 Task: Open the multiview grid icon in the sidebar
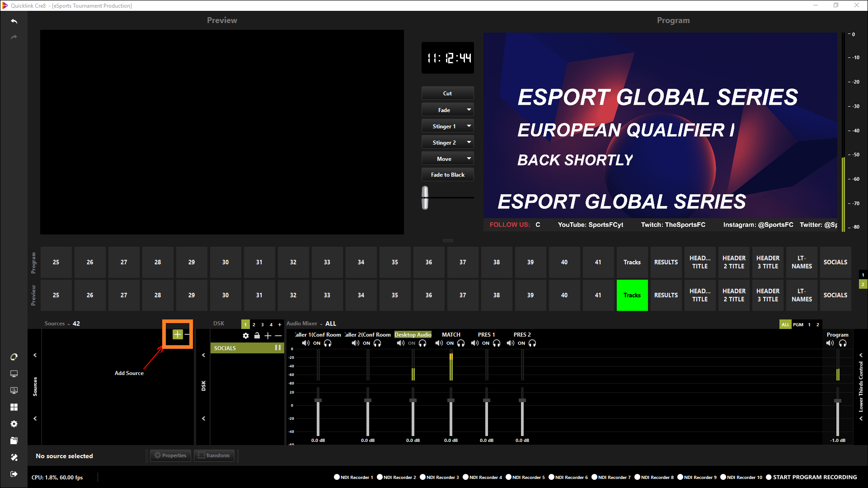(14, 407)
